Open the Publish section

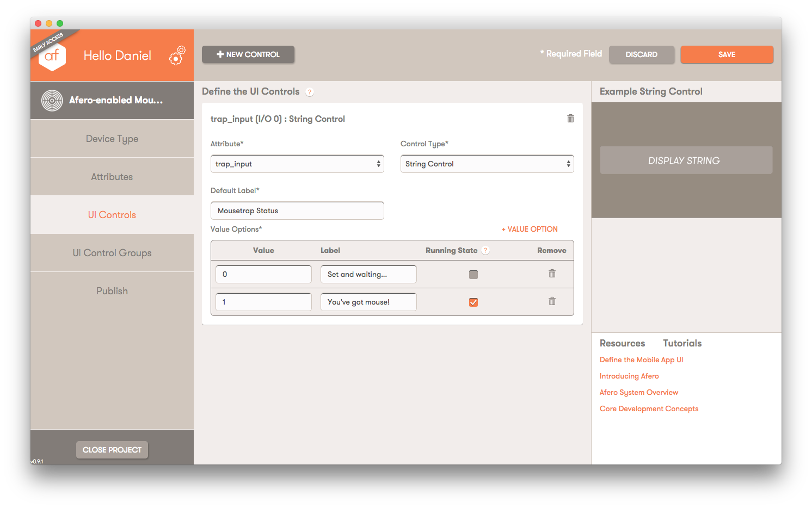[x=112, y=291]
